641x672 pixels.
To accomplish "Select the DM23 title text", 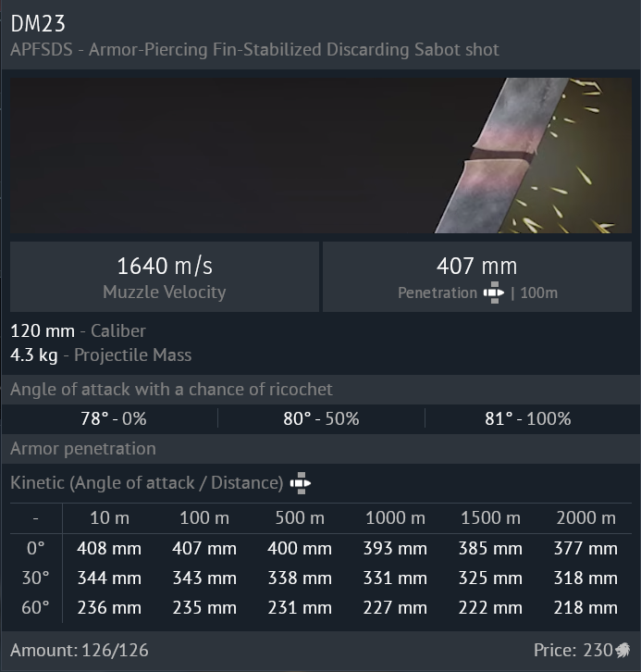I will (38, 23).
